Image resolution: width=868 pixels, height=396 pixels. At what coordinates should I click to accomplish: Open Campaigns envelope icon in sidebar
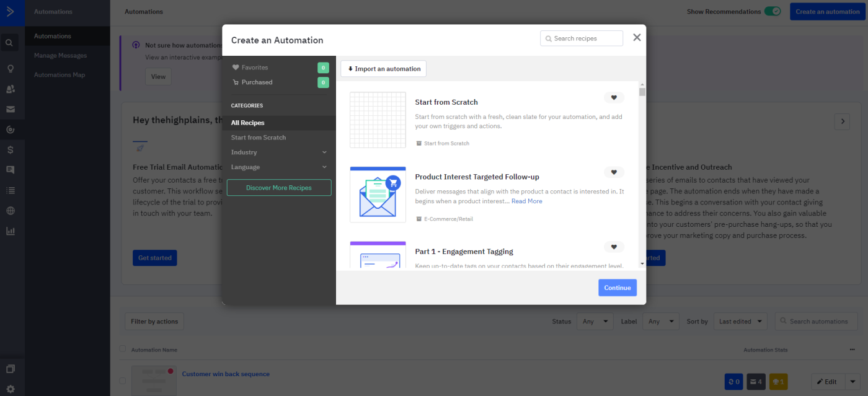coord(10,110)
